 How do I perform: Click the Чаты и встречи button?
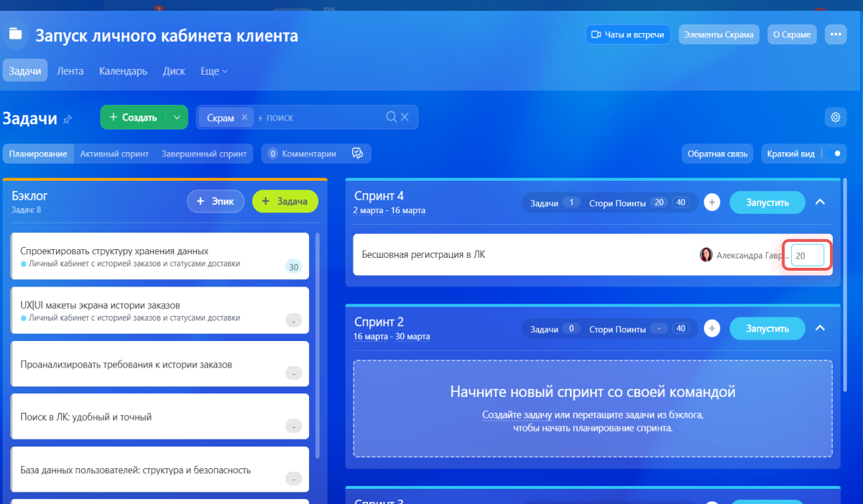pos(628,34)
